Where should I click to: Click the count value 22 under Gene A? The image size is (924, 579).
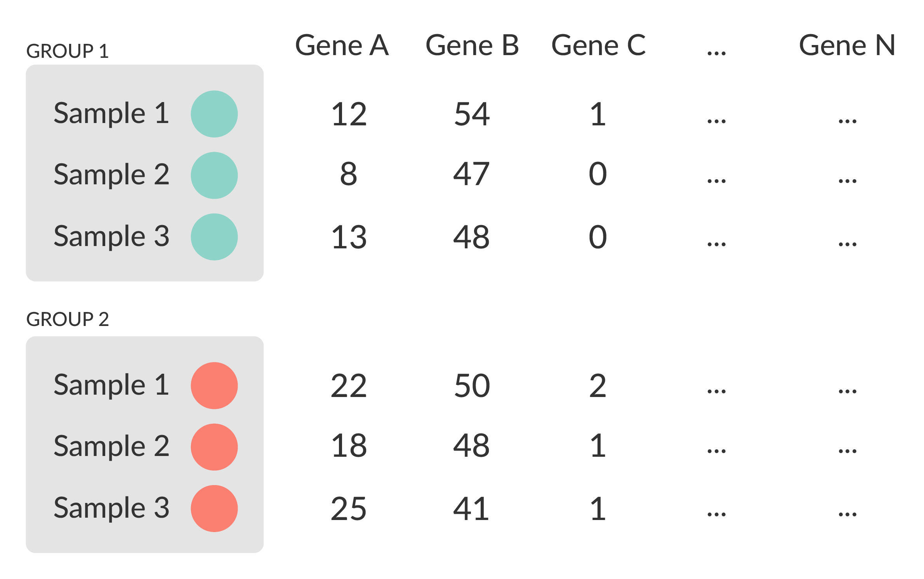(x=349, y=386)
